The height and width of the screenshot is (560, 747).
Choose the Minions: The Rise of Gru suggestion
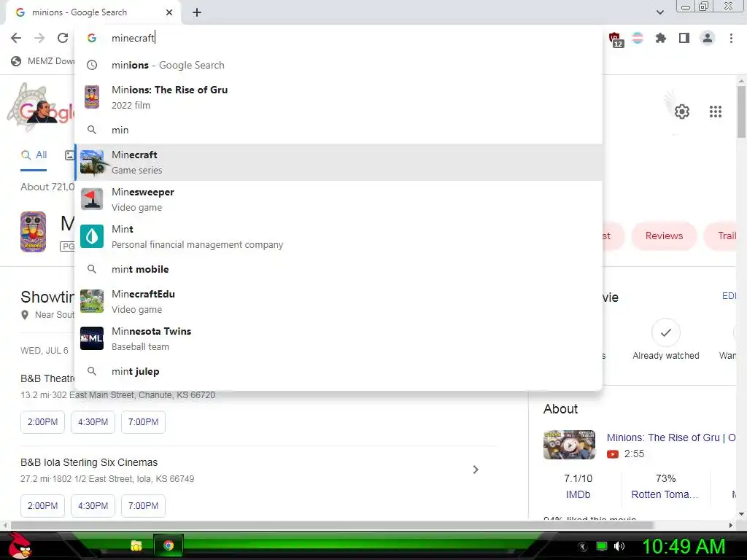coord(338,97)
